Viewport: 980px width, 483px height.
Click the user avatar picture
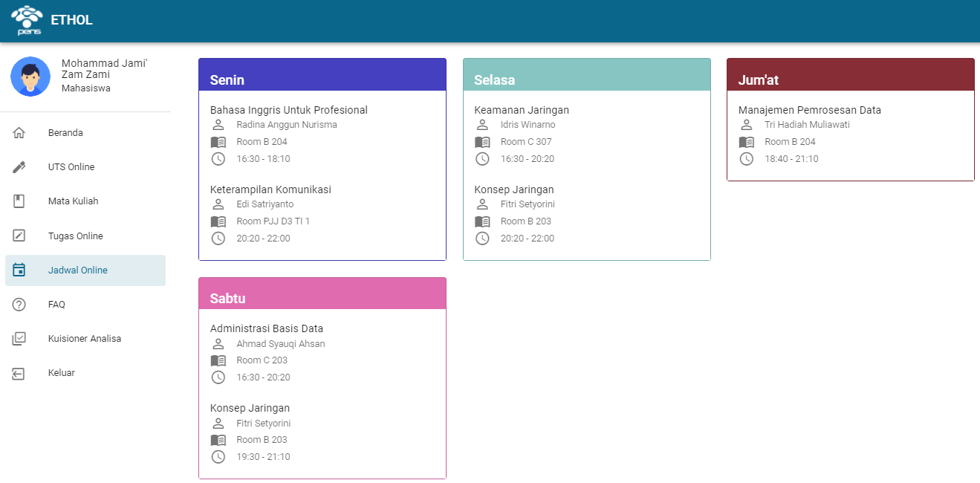click(30, 77)
